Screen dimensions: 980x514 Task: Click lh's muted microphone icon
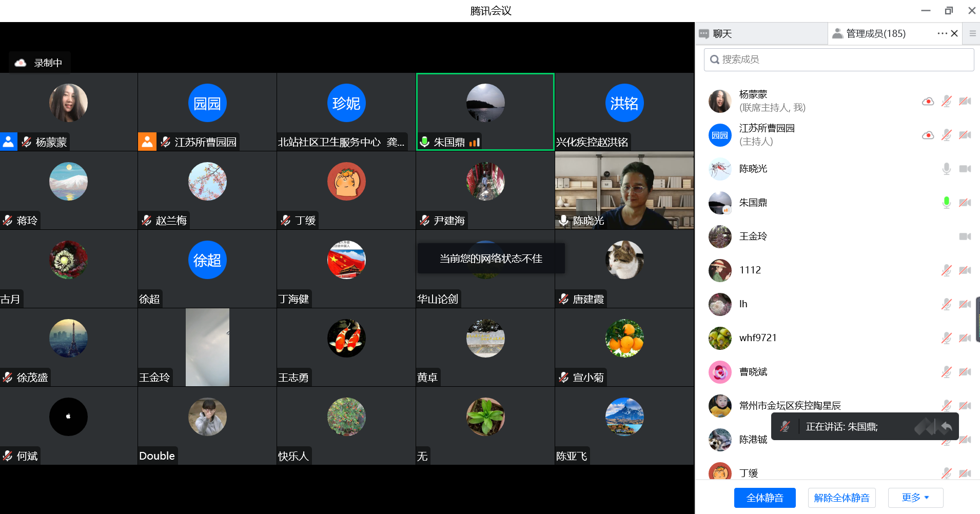coord(947,304)
